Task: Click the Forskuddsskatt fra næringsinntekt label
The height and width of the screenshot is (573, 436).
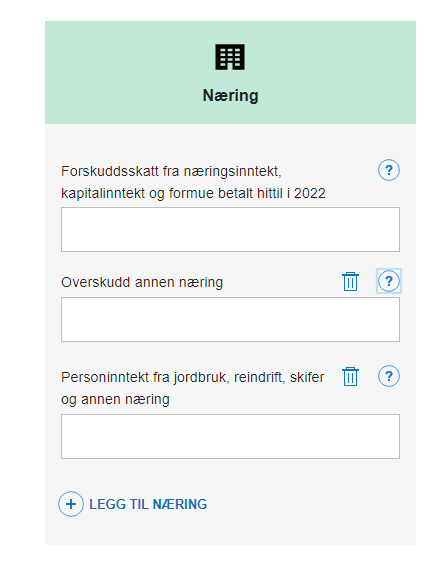Action: pyautogui.click(x=193, y=182)
